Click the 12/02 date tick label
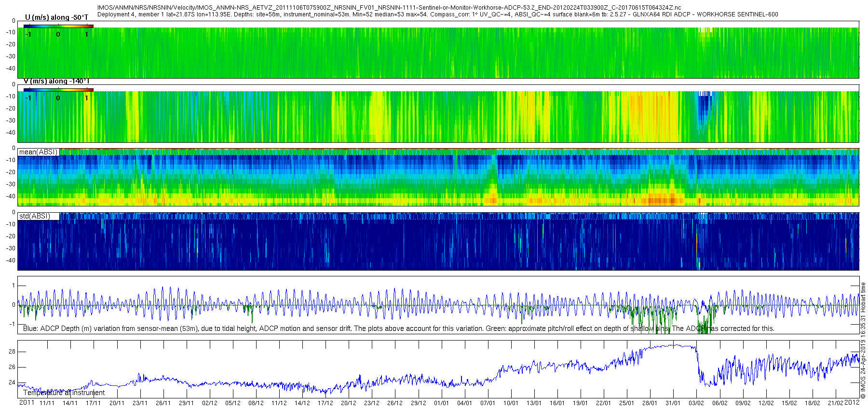The image size is (868, 410). point(766,403)
